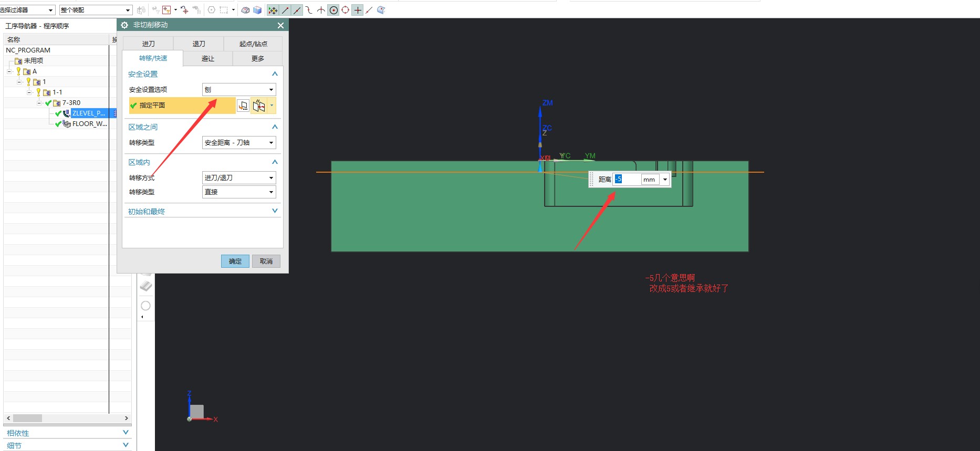Open 区域内 转移类型 dropdown showing 直接
The width and height of the screenshot is (980, 451).
click(239, 192)
